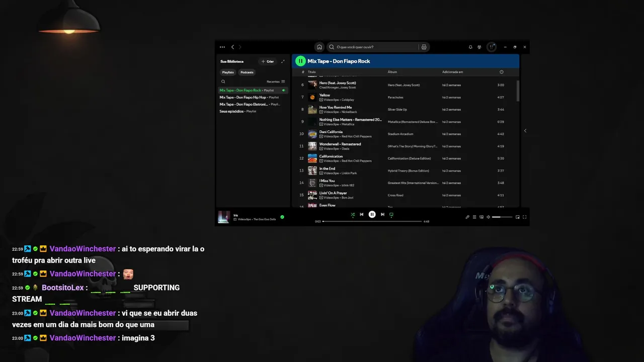The height and width of the screenshot is (362, 644).
Task: Pause playlist using green header button
Action: [300, 61]
